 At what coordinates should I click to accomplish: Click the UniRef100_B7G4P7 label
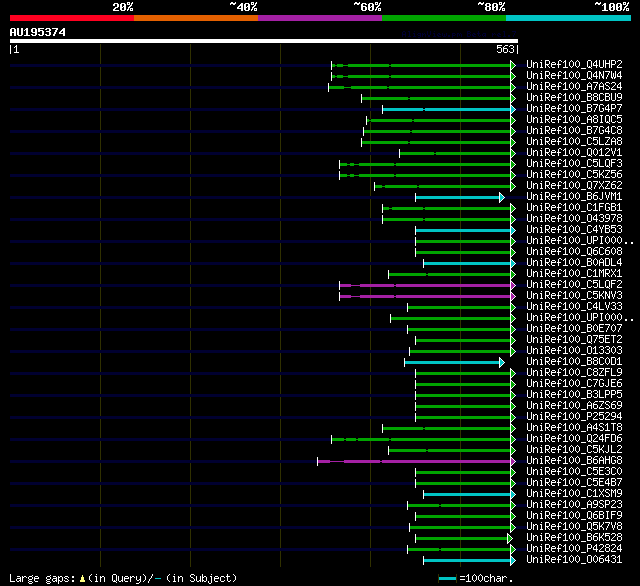[574, 109]
